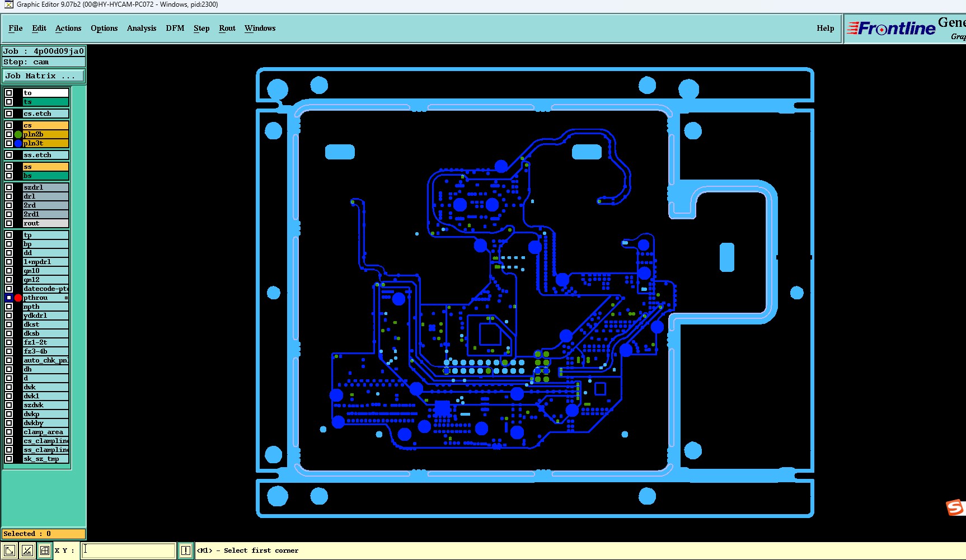This screenshot has width=966, height=560.
Task: Toggle the rout layer checkbox
Action: point(9,223)
